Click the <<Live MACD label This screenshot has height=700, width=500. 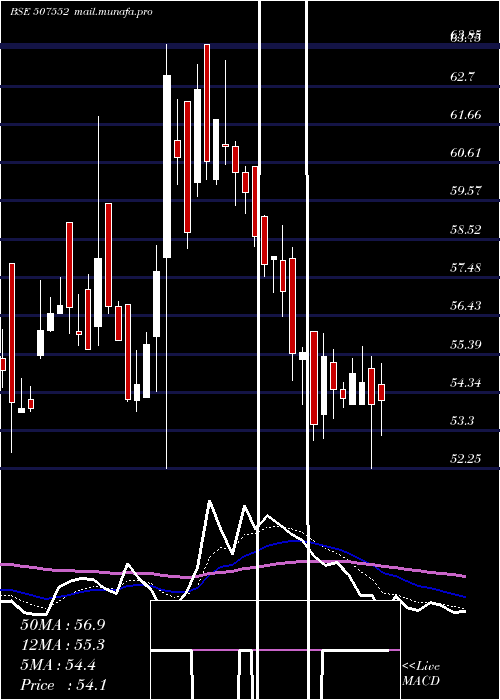[x=421, y=673]
